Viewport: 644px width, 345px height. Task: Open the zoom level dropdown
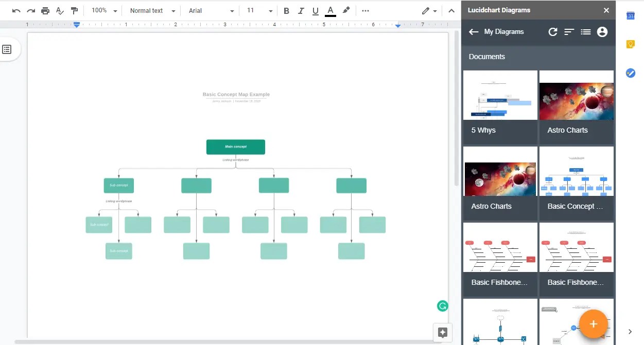coord(105,11)
